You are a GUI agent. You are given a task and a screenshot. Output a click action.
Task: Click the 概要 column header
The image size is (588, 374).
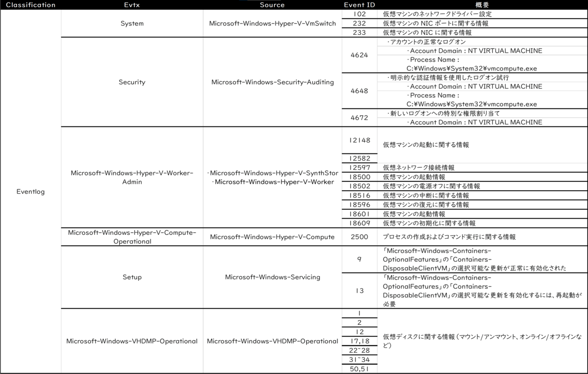pos(483,5)
